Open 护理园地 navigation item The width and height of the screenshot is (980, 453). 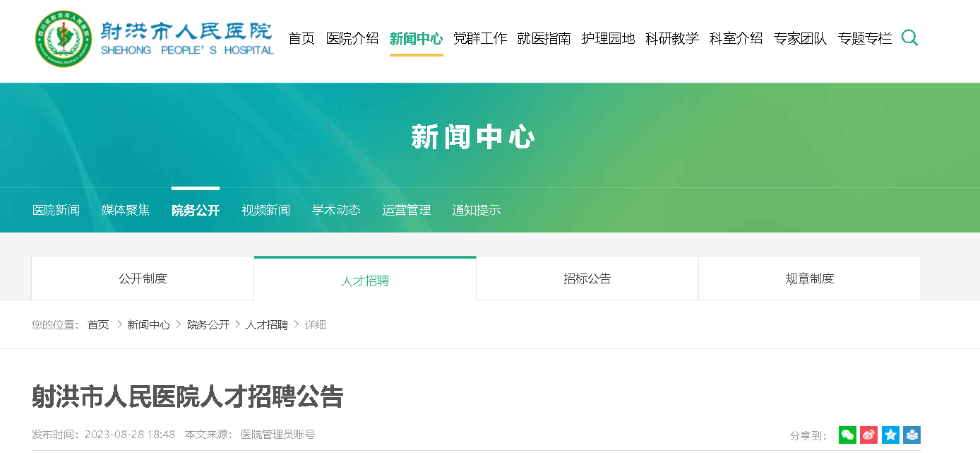click(608, 38)
